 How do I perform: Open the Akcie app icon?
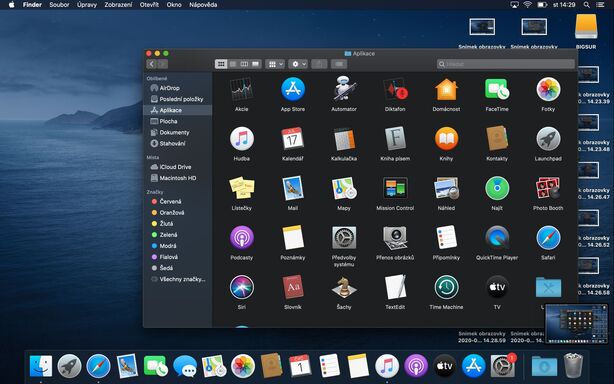click(x=241, y=90)
